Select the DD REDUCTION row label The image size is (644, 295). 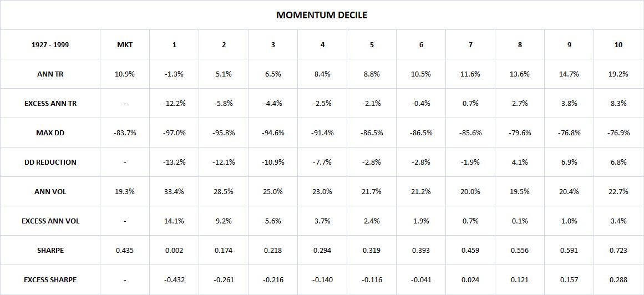point(50,162)
